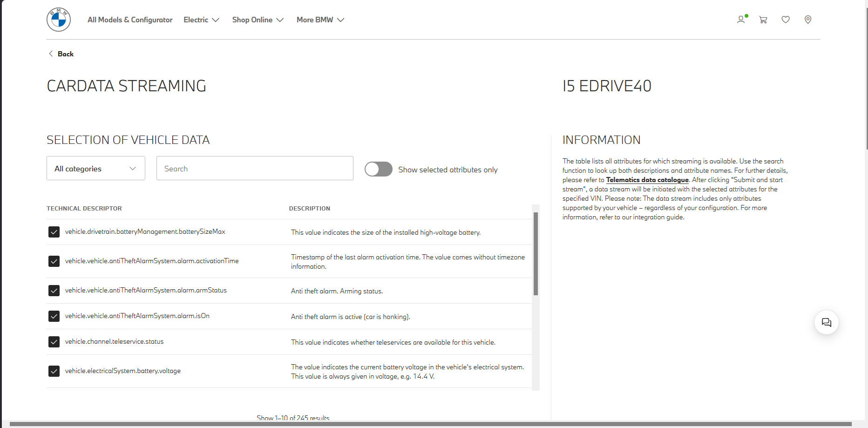Image resolution: width=868 pixels, height=428 pixels.
Task: Select text vehicle.vehicle.antiTheftAlarmSystem.alarm.isOn
Action: point(137,316)
